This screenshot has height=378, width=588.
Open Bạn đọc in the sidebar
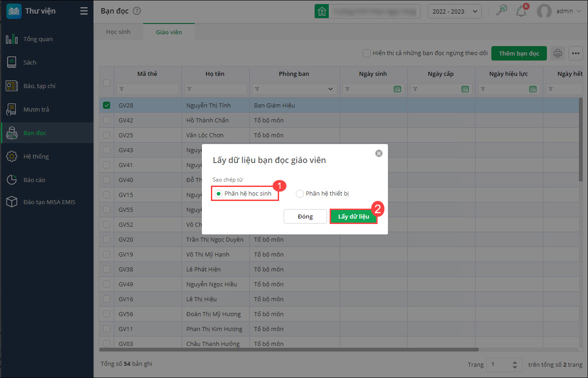[x=47, y=133]
